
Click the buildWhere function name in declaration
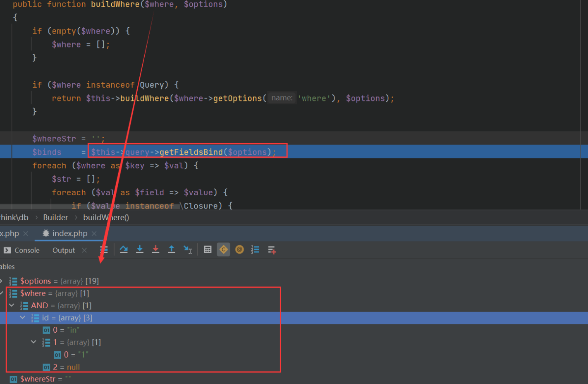(x=115, y=5)
